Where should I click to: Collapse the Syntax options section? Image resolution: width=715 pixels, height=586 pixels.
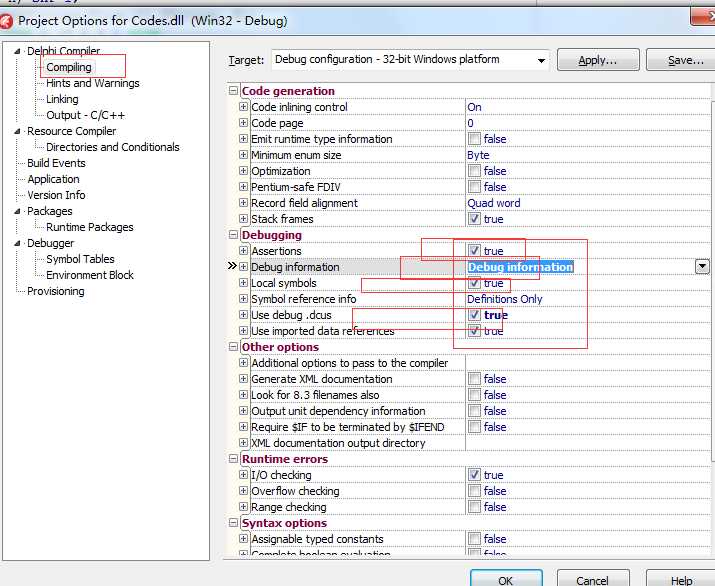(x=233, y=523)
